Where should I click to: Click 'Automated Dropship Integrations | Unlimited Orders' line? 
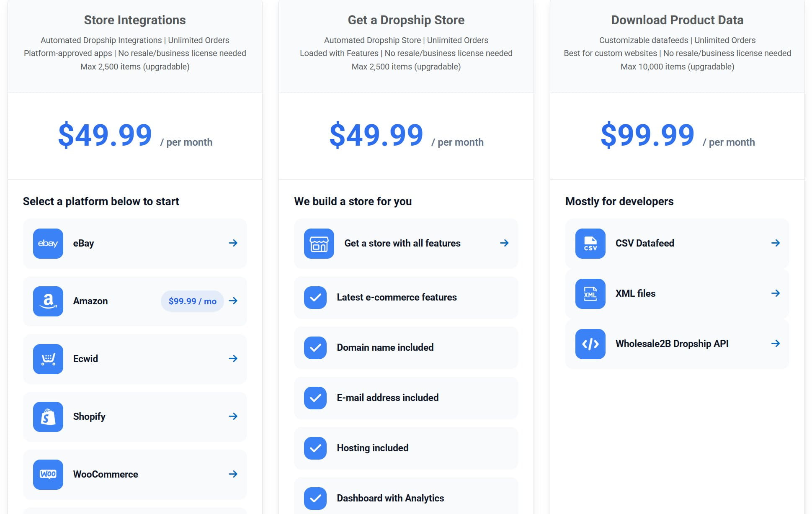tap(135, 40)
